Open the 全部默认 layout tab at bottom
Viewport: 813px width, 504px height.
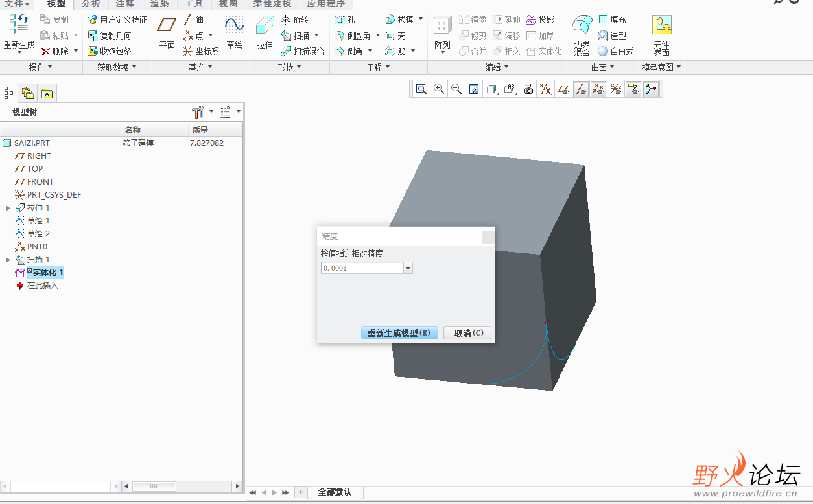tap(335, 492)
